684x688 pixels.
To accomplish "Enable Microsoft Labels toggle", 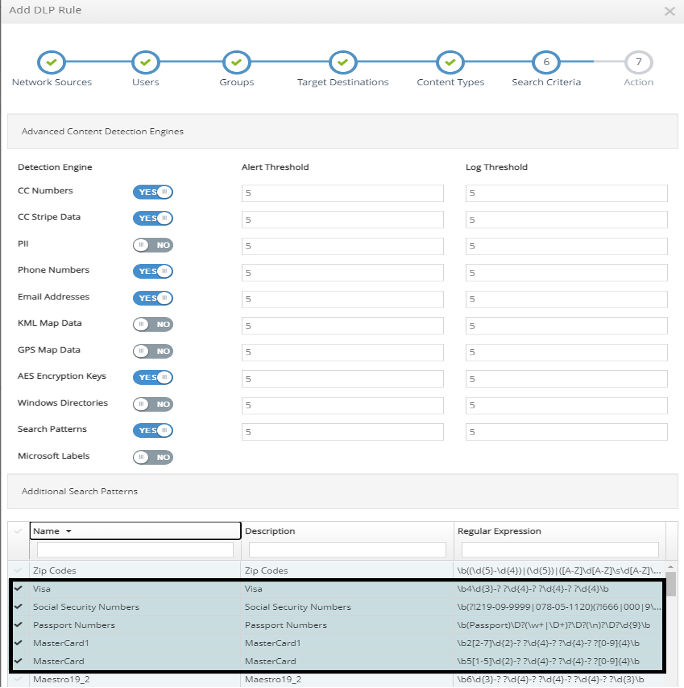I will [153, 458].
